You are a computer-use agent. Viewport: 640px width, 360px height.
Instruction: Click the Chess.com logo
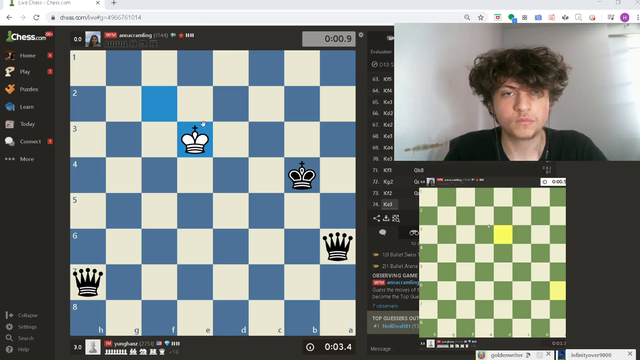click(26, 37)
